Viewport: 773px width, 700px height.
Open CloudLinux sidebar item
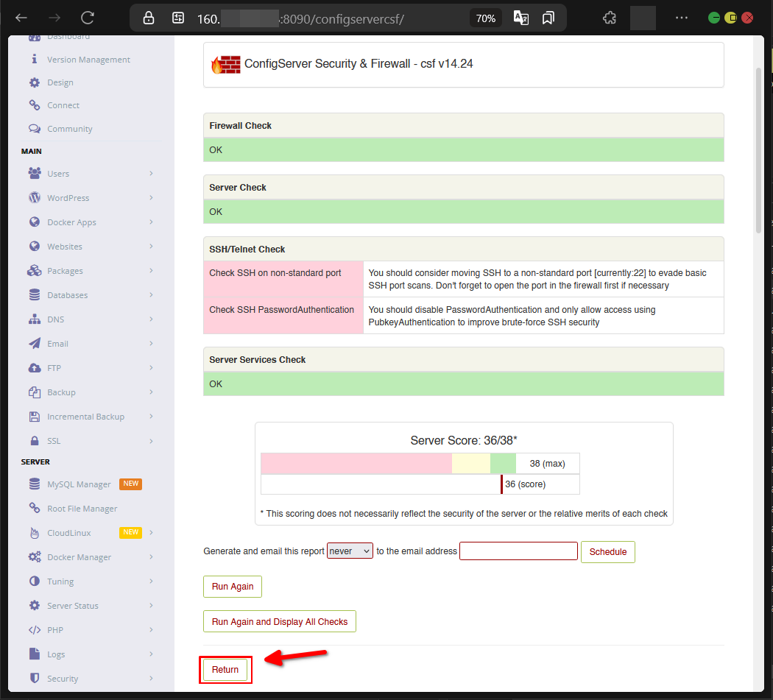coord(69,533)
